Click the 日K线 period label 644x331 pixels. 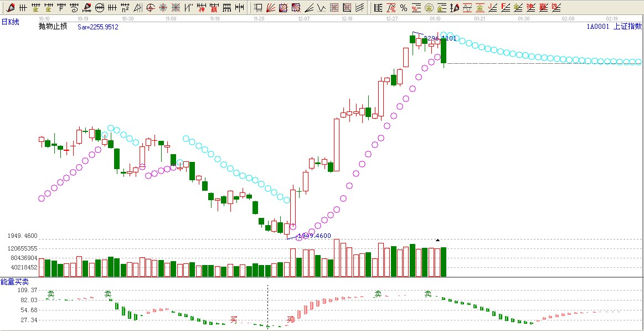11,22
